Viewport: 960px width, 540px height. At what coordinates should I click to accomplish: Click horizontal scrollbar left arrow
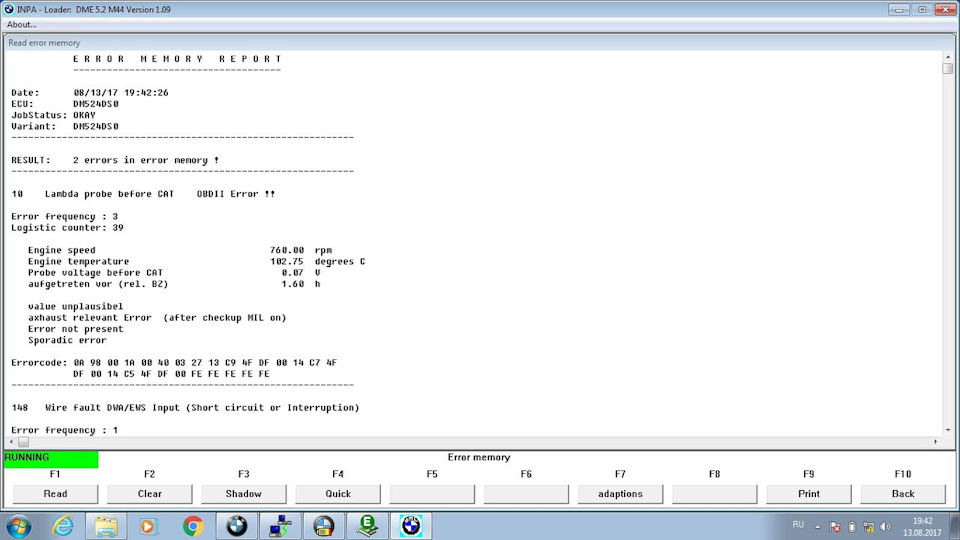11,441
